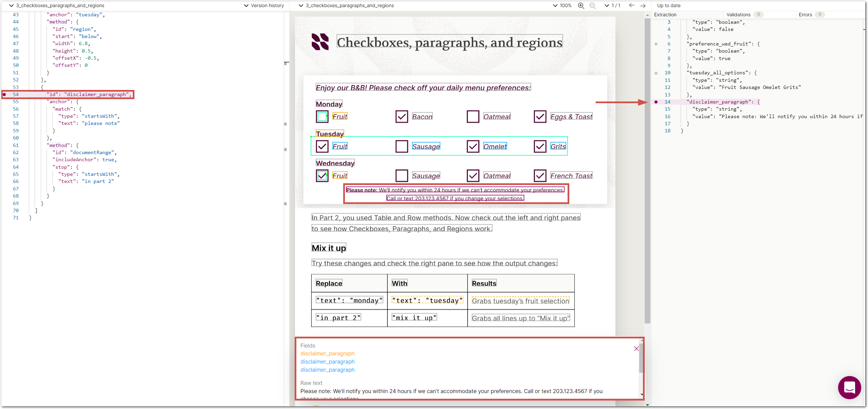Click the zoom out magnifier icon
The height and width of the screenshot is (409, 868).
593,5
